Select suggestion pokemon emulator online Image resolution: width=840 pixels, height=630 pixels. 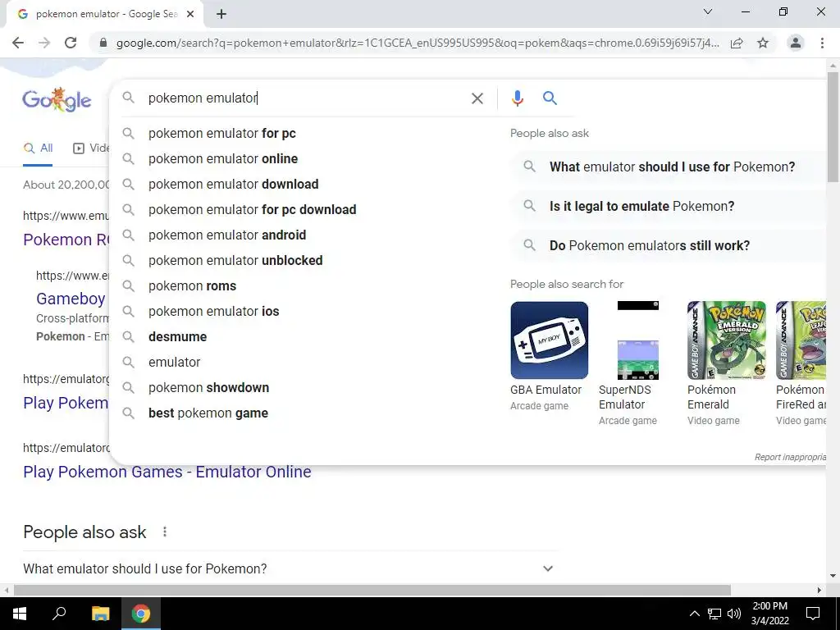click(x=304, y=158)
